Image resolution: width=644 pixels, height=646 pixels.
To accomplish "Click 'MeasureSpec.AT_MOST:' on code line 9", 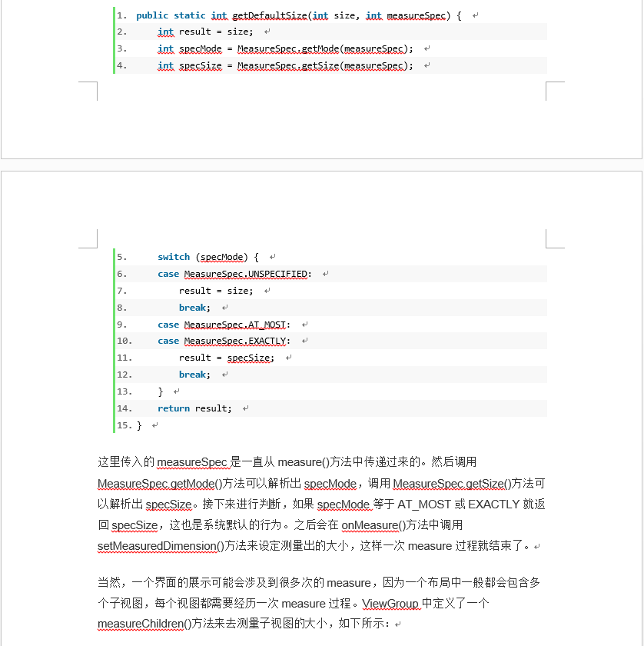I will point(237,325).
